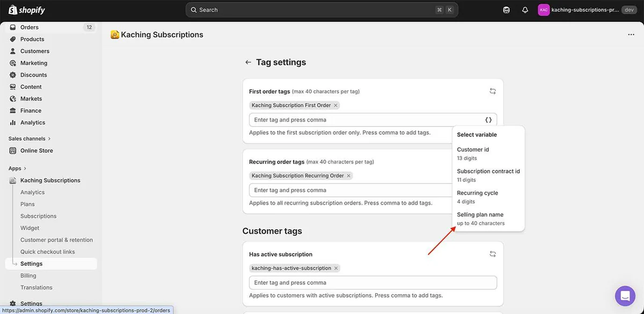Select the Subscription contract id variable
The height and width of the screenshot is (314, 644).
coord(488,175)
